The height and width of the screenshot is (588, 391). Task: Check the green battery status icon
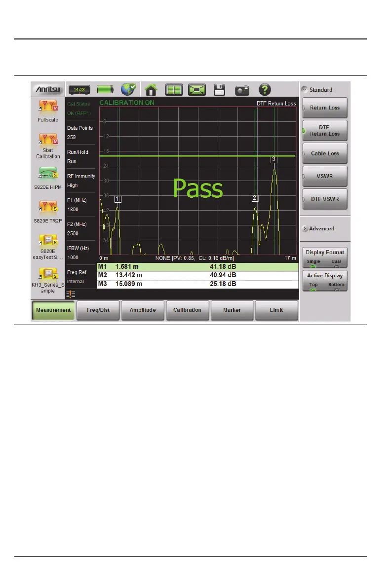pos(105,90)
